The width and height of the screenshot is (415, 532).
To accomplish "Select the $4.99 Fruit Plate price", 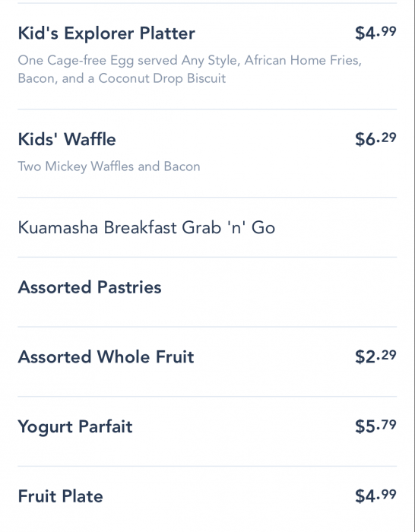I will tap(375, 496).
